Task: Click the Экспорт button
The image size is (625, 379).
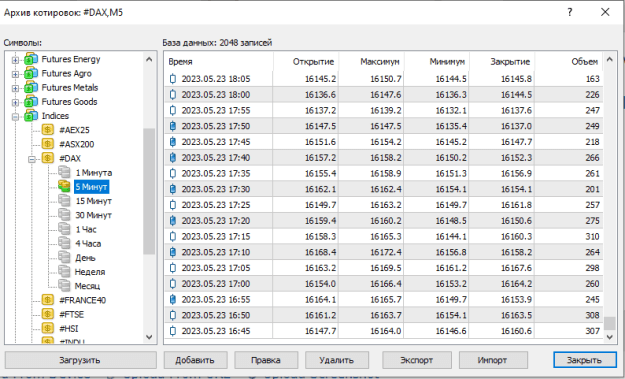Action: tap(417, 360)
